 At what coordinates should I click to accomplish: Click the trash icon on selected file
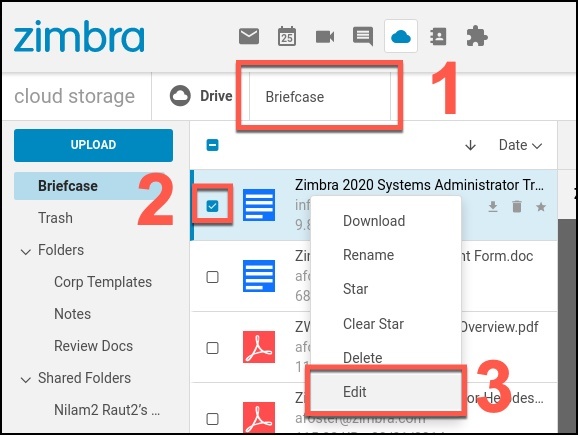point(517,207)
